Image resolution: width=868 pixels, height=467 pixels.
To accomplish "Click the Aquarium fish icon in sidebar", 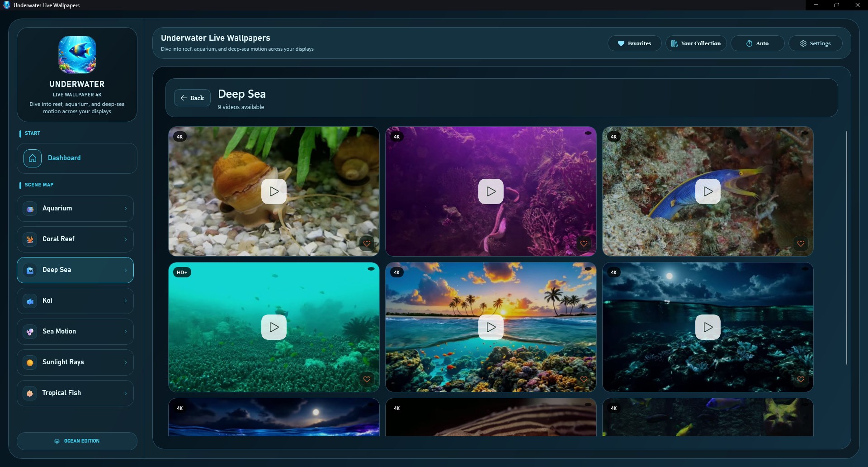I will (x=30, y=209).
